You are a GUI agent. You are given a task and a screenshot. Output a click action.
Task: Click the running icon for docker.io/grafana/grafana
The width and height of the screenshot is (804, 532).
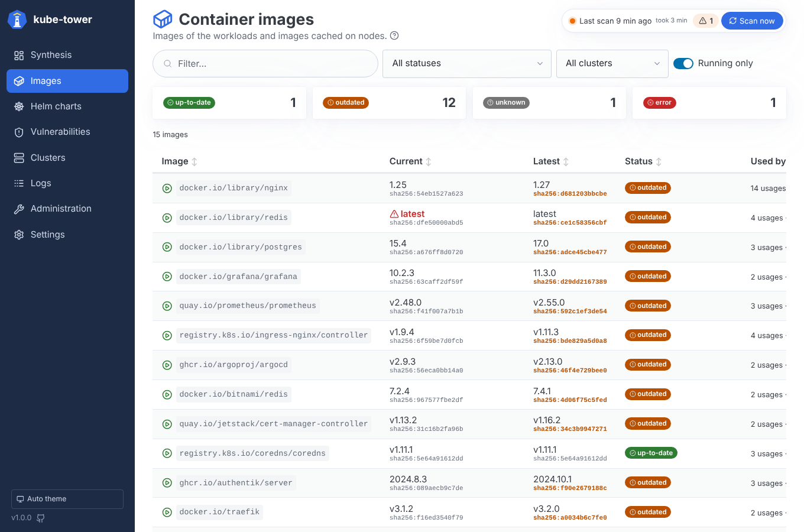[167, 277]
